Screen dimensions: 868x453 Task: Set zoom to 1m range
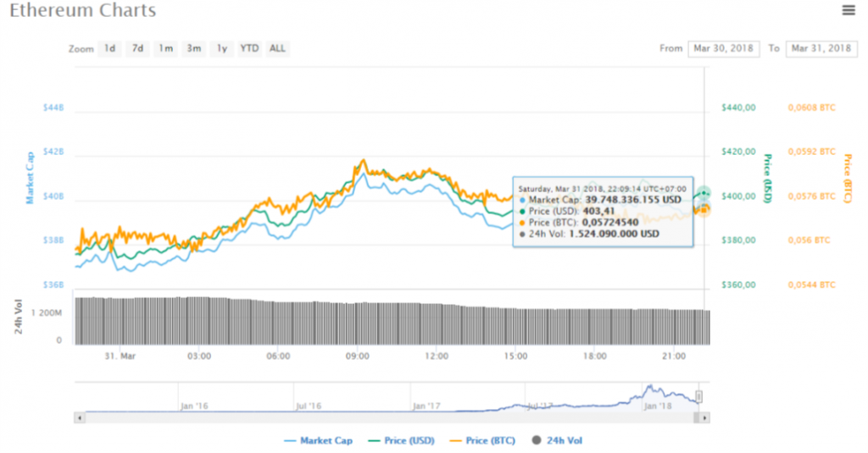(x=165, y=48)
